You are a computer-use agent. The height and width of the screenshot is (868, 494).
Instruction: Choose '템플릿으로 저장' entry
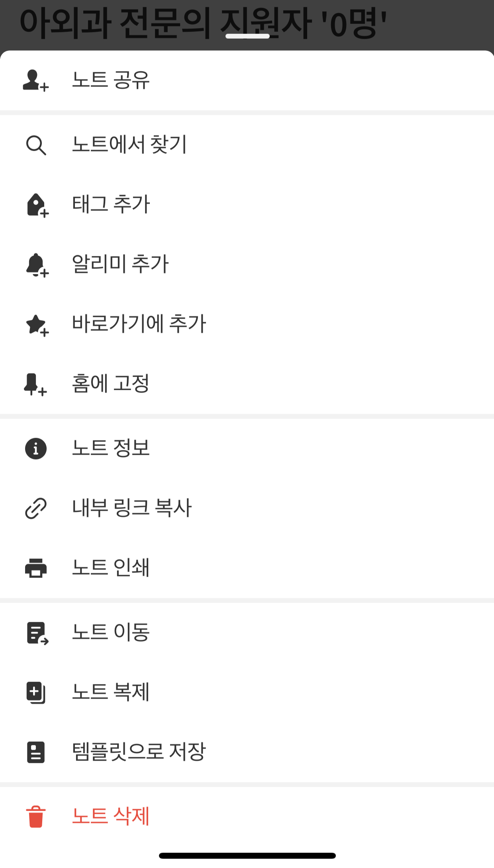(x=139, y=752)
